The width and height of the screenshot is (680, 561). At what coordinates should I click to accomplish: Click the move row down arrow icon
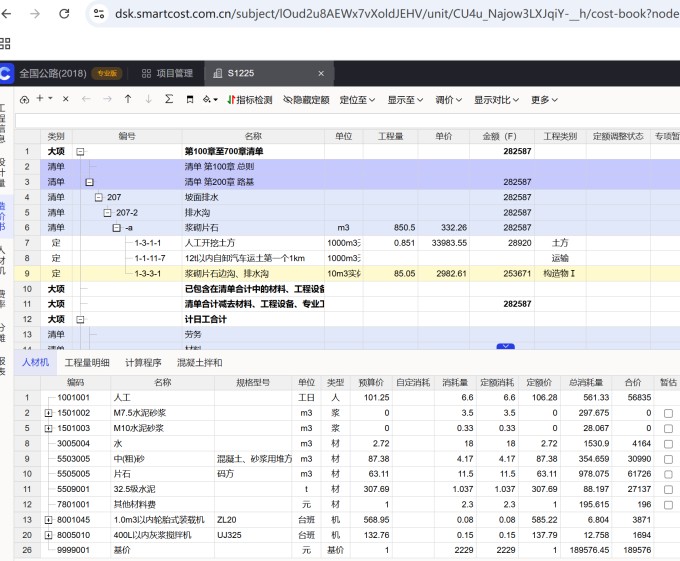[x=148, y=100]
